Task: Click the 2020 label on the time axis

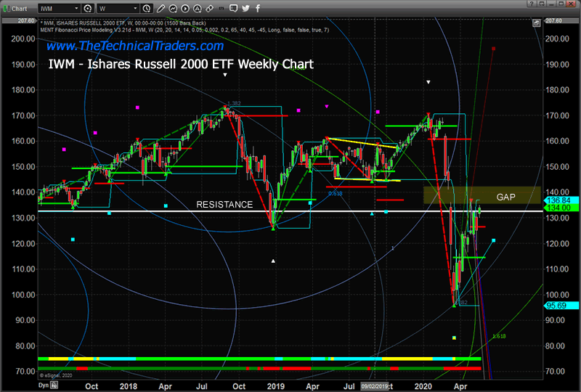Action: click(423, 386)
